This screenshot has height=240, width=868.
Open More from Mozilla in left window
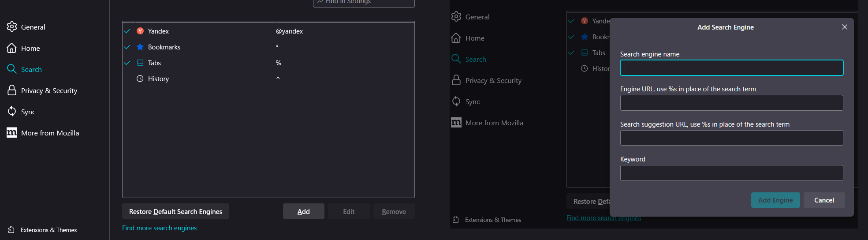point(50,133)
